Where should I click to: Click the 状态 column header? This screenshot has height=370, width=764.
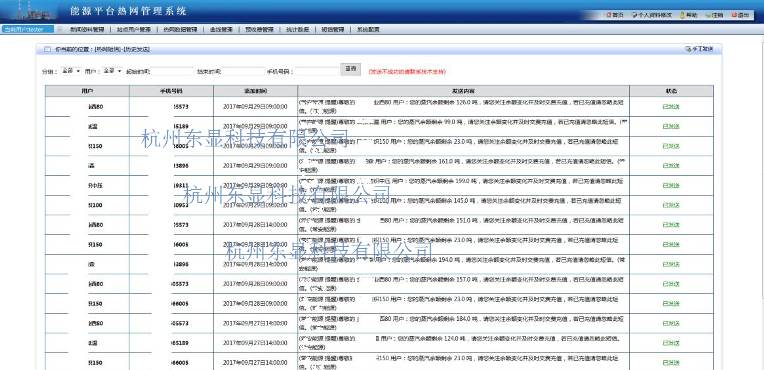[671, 91]
